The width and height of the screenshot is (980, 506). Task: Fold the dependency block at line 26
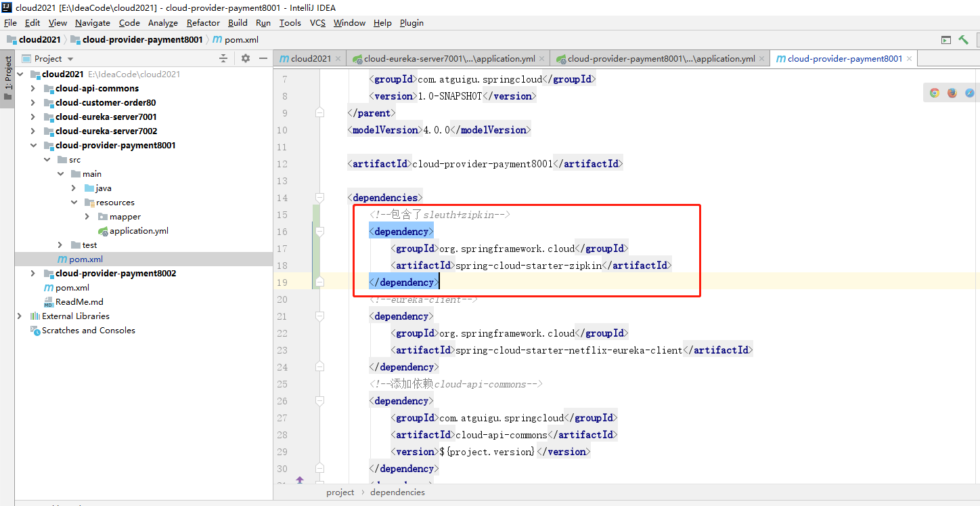tap(320, 401)
